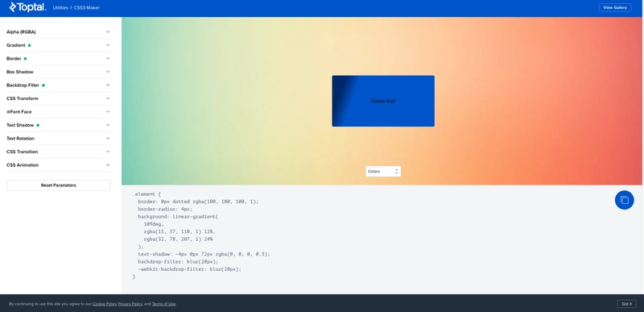644x312 pixels.
Task: Expand the Gradient panel
Action: [58, 45]
